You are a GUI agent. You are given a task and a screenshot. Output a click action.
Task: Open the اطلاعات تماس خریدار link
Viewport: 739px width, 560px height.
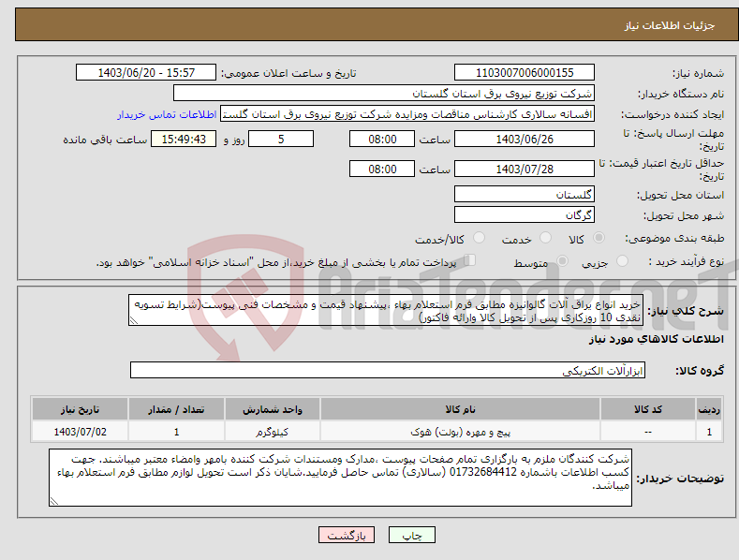167,114
